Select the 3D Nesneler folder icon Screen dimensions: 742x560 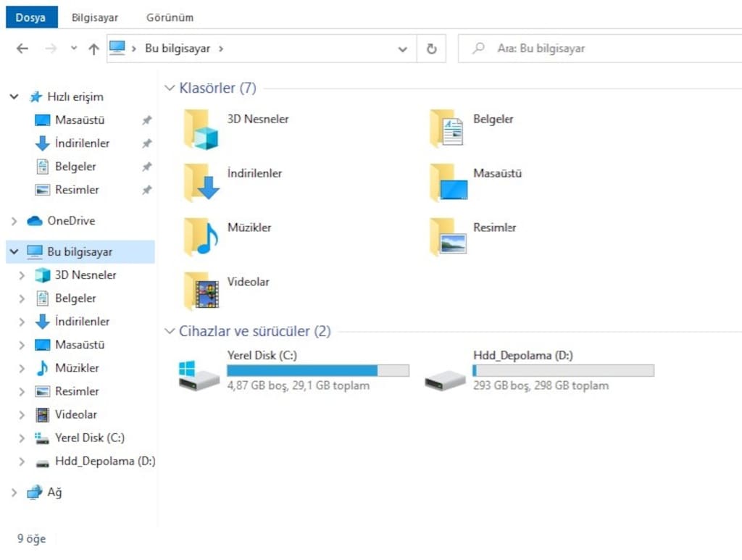pos(201,129)
